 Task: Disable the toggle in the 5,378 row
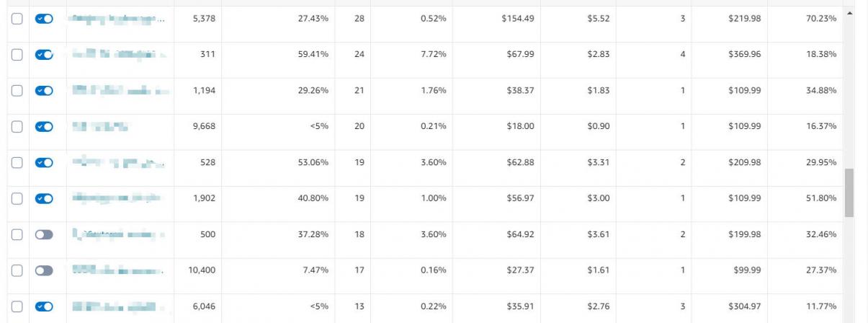pos(44,19)
